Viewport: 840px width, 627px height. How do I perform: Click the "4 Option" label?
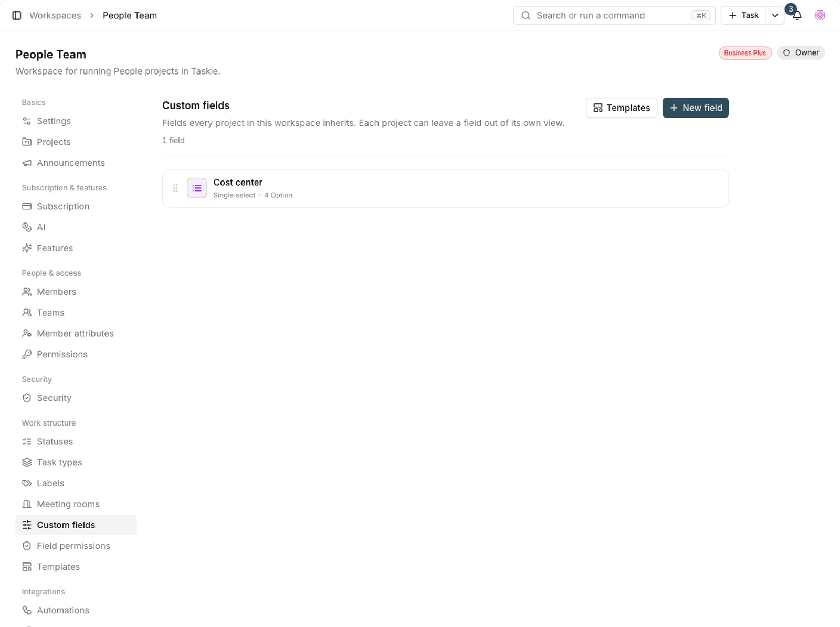[x=278, y=195]
